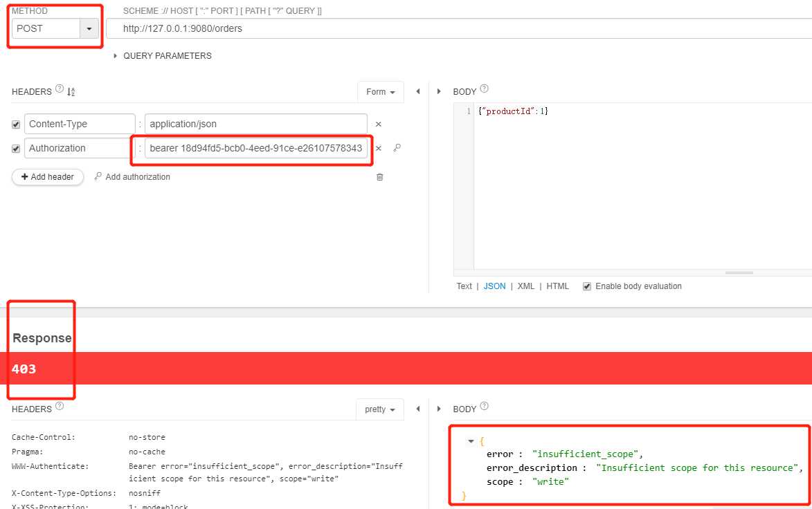This screenshot has height=509, width=812.
Task: Click inside the request body JSON editor
Action: pos(642,186)
